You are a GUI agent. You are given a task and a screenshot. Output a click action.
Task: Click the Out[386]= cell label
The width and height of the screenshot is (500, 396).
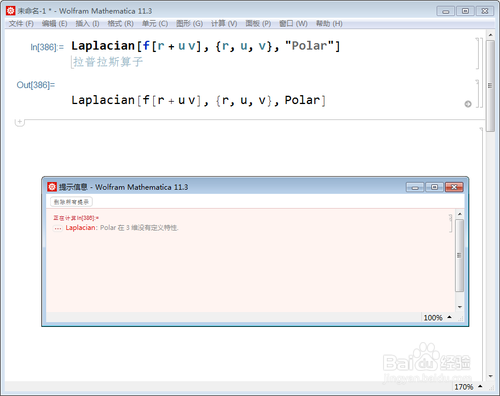click(x=36, y=85)
